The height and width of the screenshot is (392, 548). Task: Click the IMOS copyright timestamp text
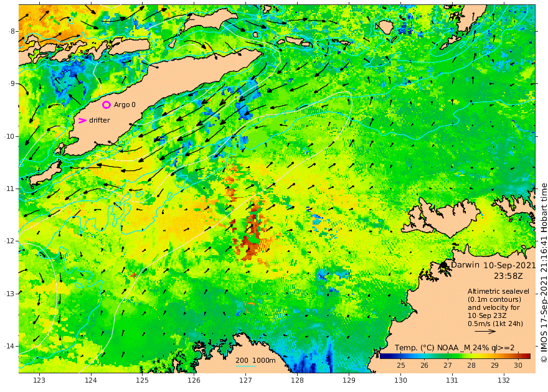tap(544, 273)
